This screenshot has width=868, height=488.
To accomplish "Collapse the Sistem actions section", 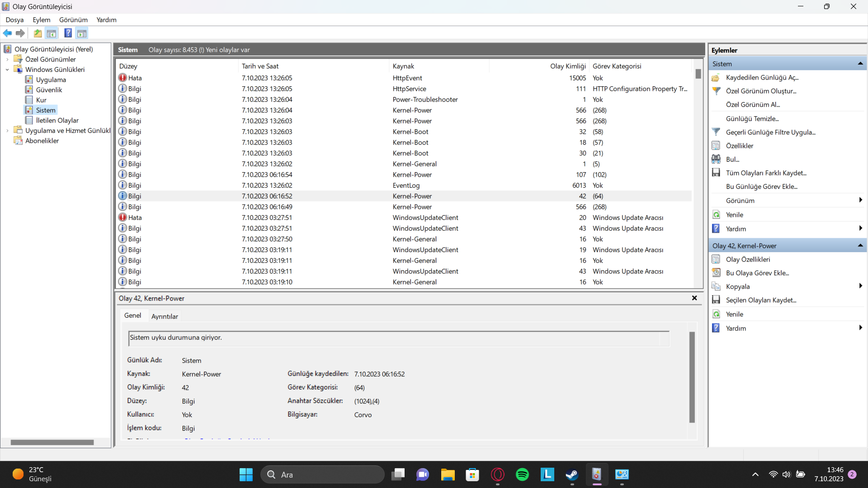I will (x=860, y=64).
